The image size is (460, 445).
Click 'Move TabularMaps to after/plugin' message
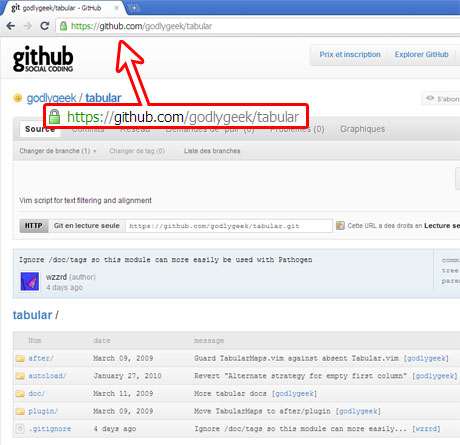point(262,411)
